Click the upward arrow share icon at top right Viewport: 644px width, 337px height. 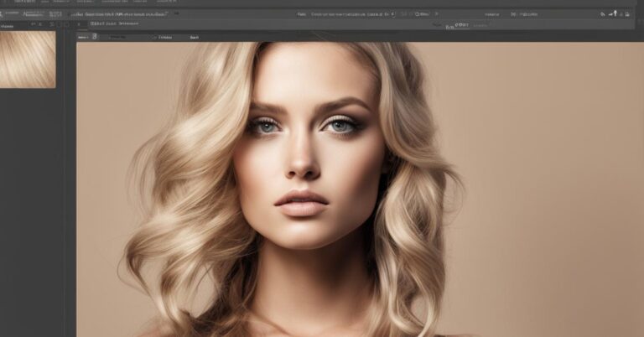point(614,13)
